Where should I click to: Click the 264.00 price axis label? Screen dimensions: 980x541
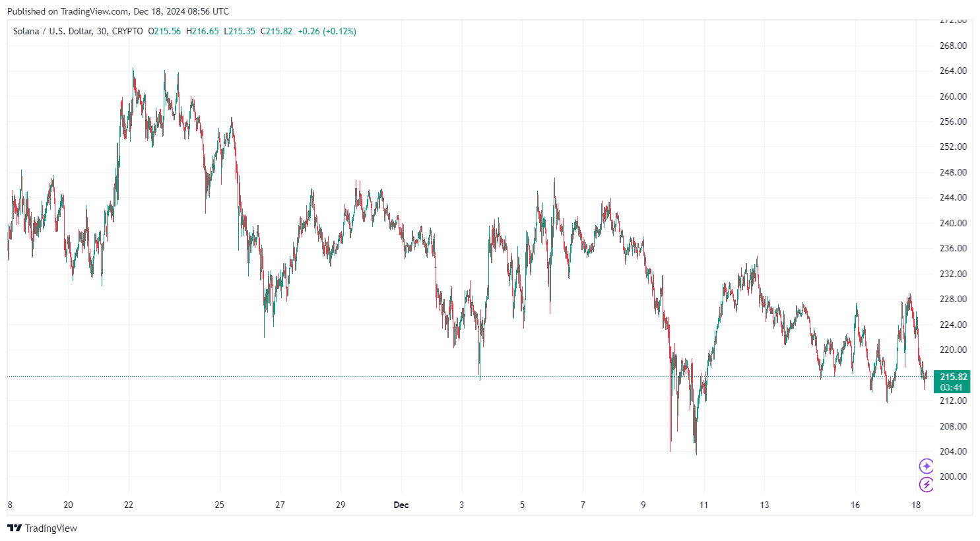(x=953, y=71)
